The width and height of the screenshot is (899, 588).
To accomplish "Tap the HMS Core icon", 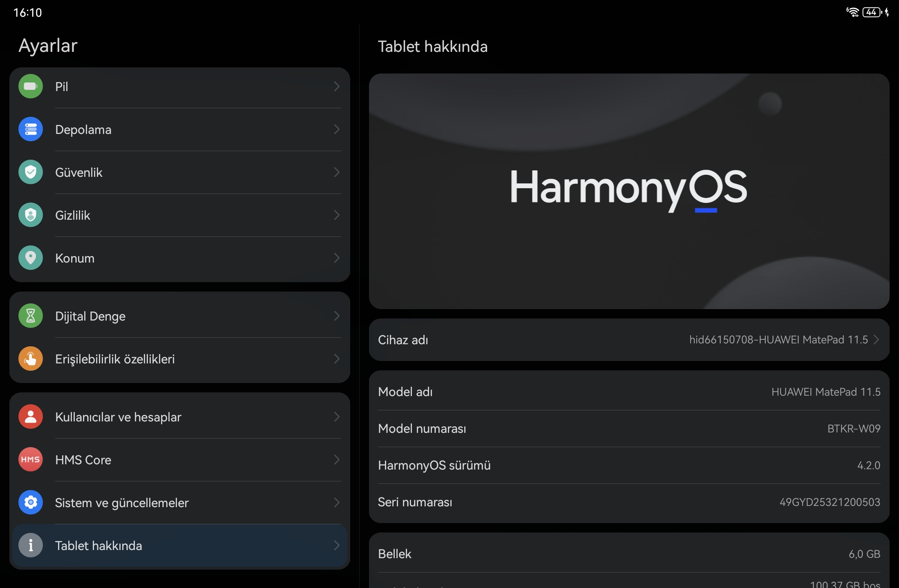I will click(31, 459).
